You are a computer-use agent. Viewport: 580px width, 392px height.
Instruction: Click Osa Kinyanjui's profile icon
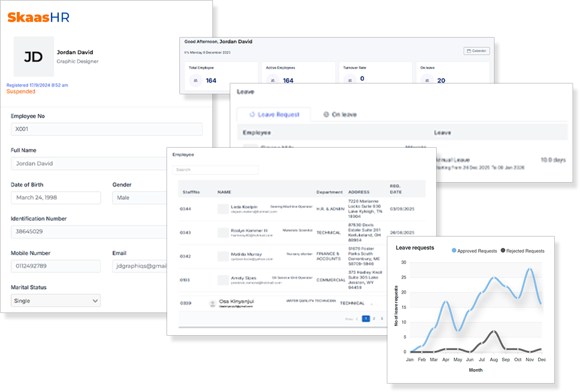pos(212,303)
